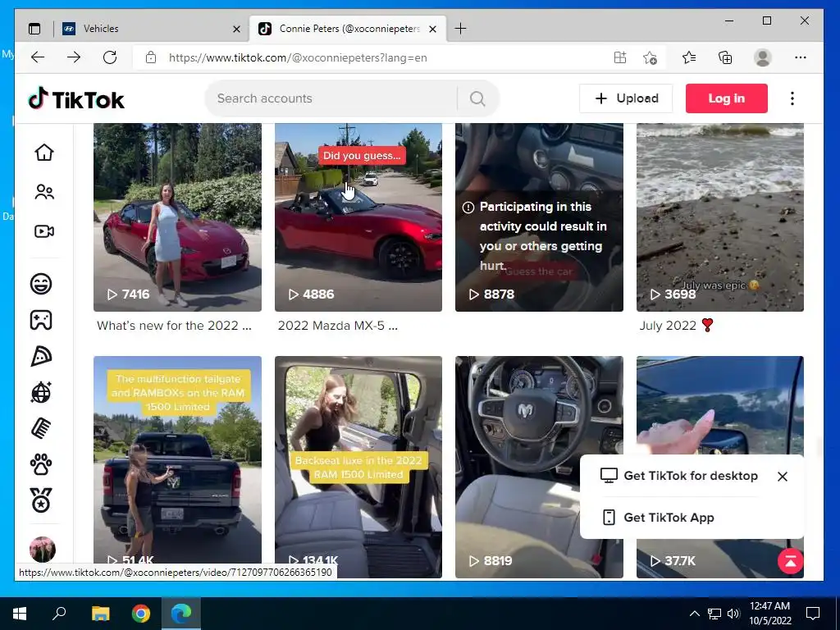Open File Explorer from the taskbar
This screenshot has width=840, height=630.
coord(100,614)
